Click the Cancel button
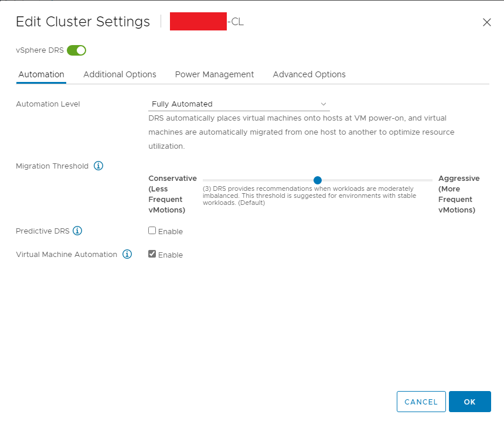This screenshot has width=504, height=425. [421, 402]
